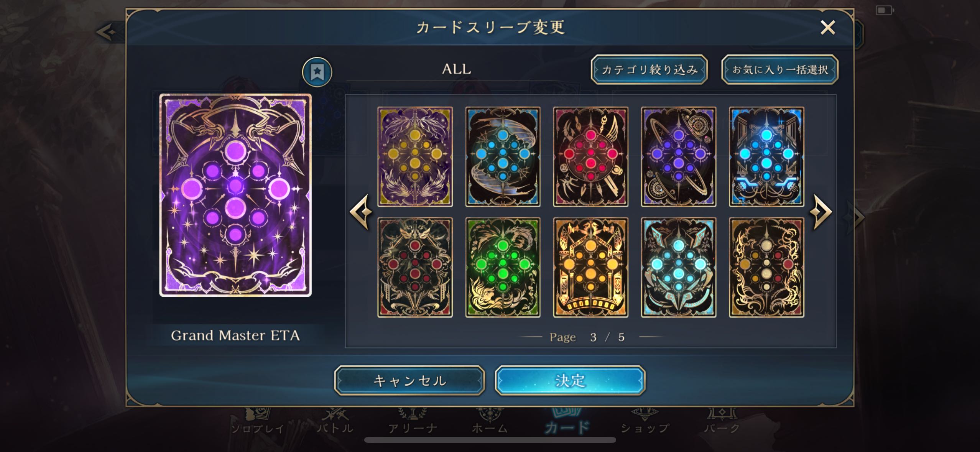Choose the multicolor orb gold sleeve

(x=766, y=268)
